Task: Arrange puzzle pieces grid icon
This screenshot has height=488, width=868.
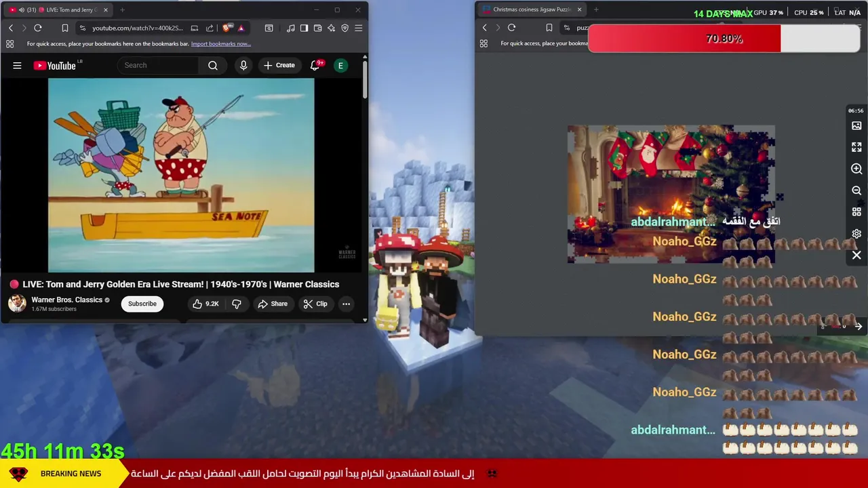Action: tap(856, 212)
